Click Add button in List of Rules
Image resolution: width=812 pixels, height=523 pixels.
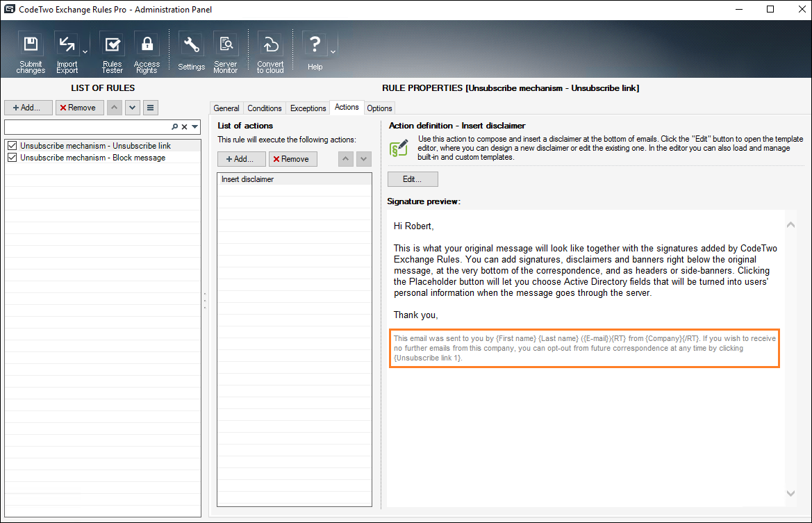point(28,108)
